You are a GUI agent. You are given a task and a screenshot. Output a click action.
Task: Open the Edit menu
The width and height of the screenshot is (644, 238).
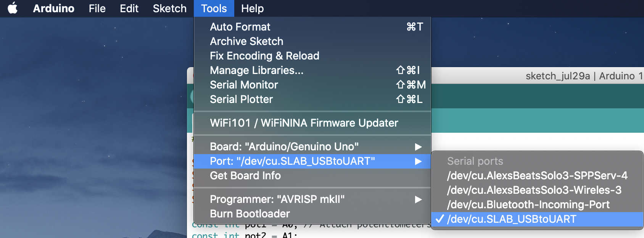(129, 8)
